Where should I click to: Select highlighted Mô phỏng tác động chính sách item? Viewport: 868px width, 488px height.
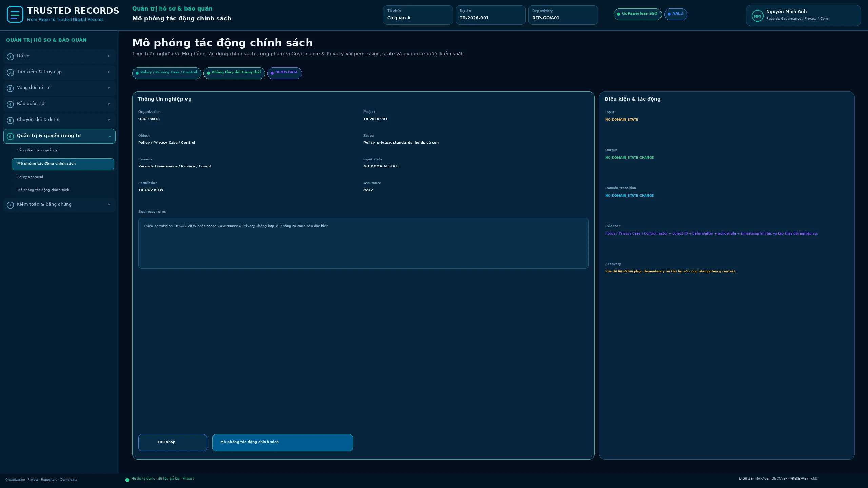click(x=63, y=164)
